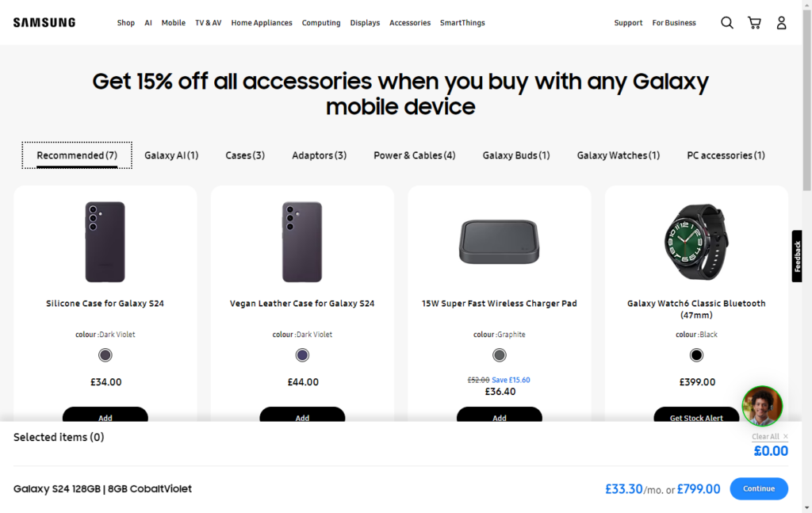Switch to the Cases (3) tab
The height and width of the screenshot is (513, 812).
pyautogui.click(x=245, y=155)
